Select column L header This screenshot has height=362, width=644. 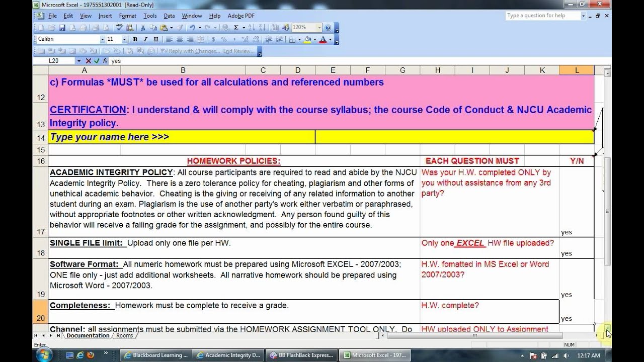(577, 70)
